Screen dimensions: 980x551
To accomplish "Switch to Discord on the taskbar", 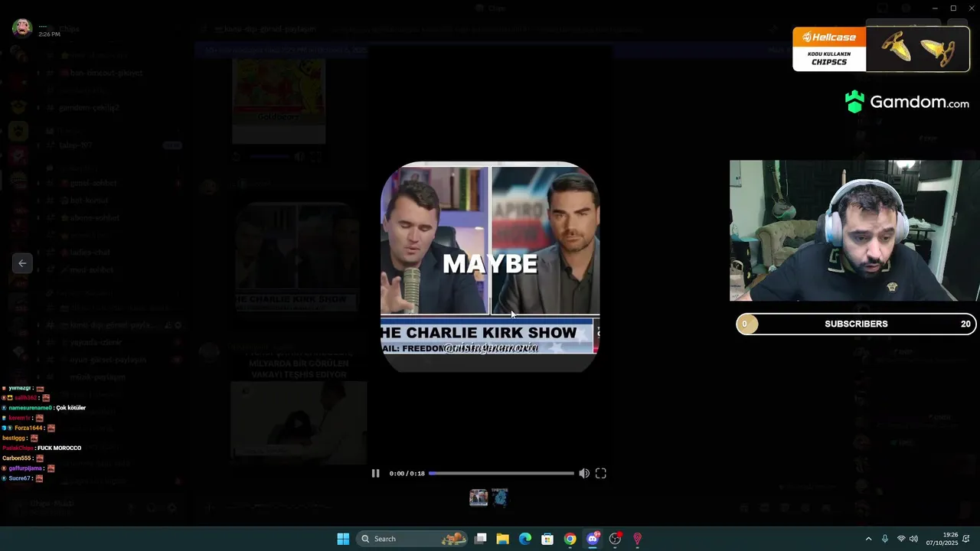I will coord(593,539).
